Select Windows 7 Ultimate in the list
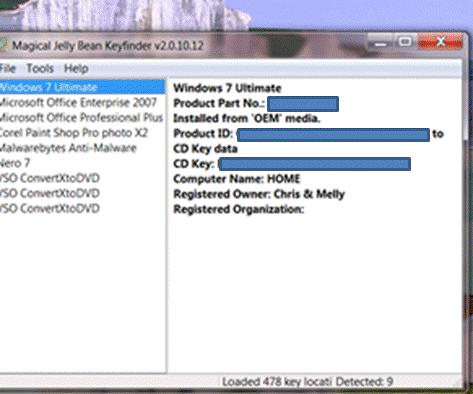 coord(82,87)
